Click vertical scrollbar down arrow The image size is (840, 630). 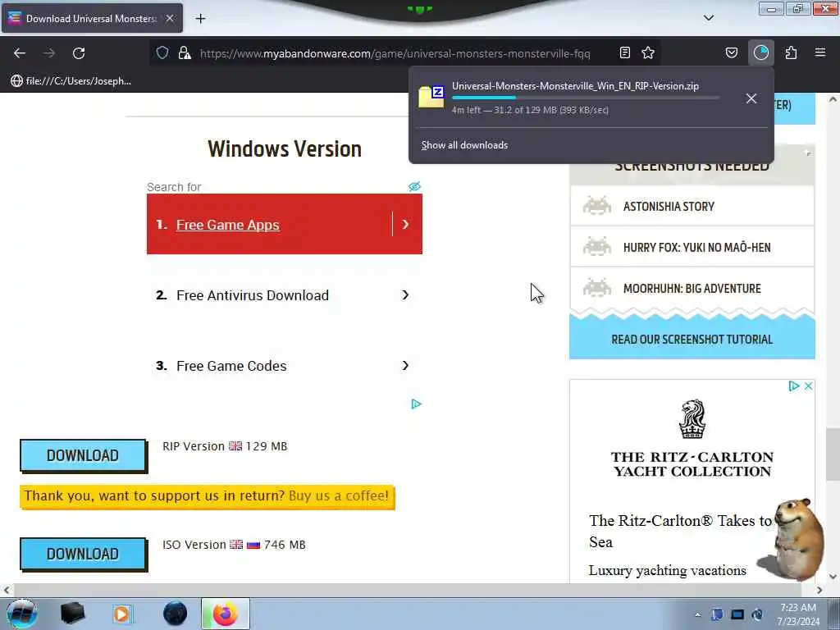point(832,577)
